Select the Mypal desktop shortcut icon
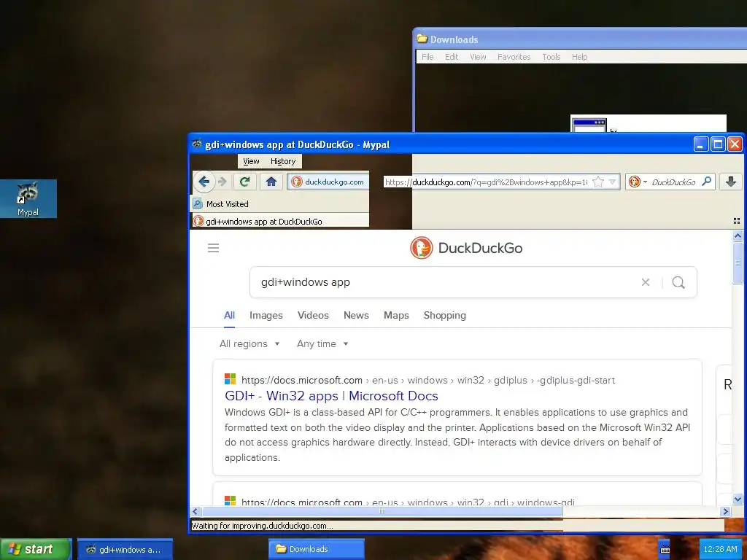 click(x=28, y=198)
